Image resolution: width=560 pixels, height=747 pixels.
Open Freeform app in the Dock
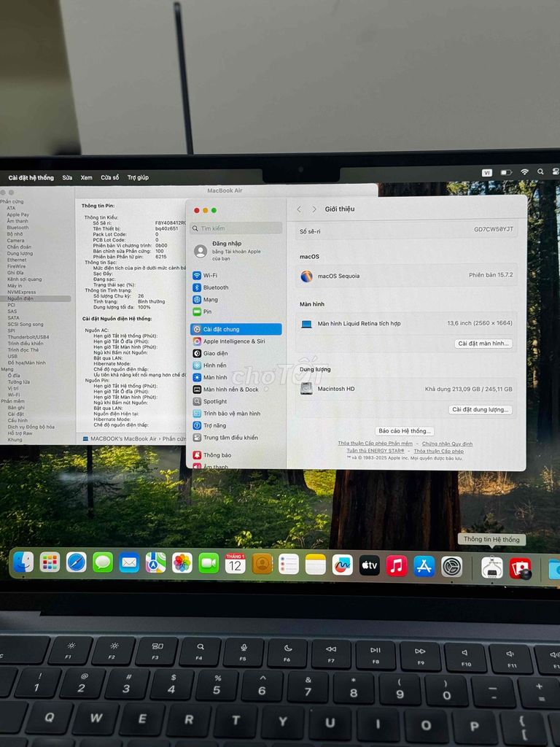(343, 565)
